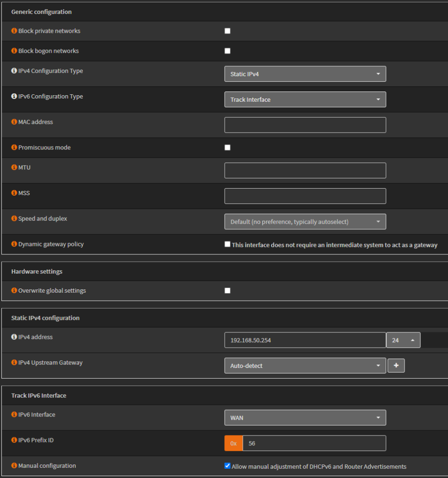This screenshot has height=478, width=448.
Task: Uncheck Allow manual adjustment of DHCPv6
Action: tap(228, 466)
